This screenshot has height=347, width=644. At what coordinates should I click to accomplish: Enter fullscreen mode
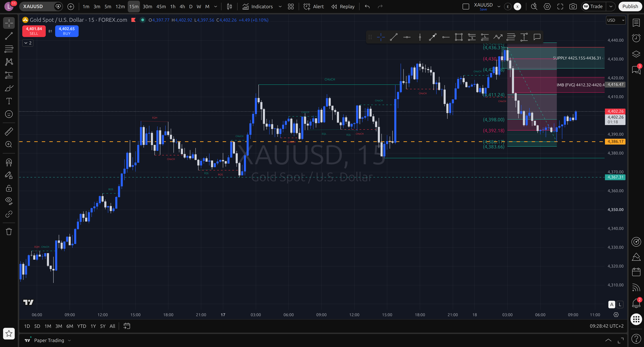tap(560, 7)
